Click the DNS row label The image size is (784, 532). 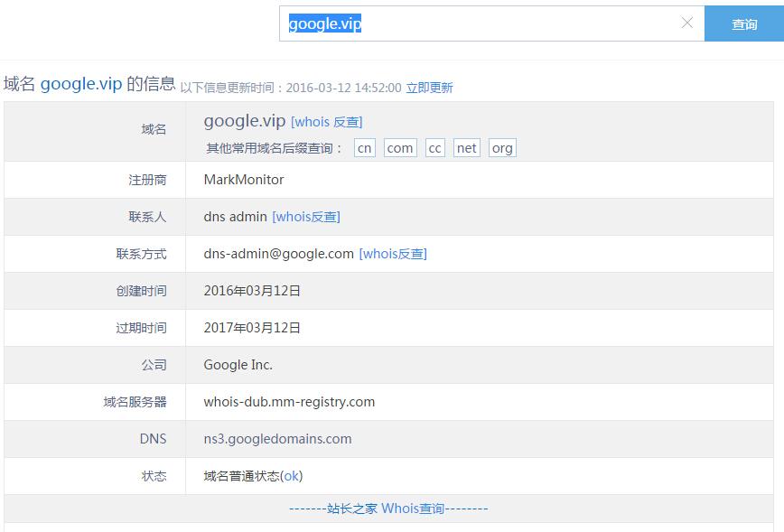coord(153,439)
